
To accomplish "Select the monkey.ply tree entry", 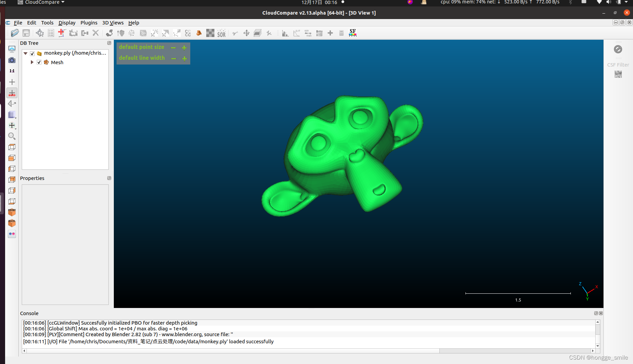I will pos(75,53).
